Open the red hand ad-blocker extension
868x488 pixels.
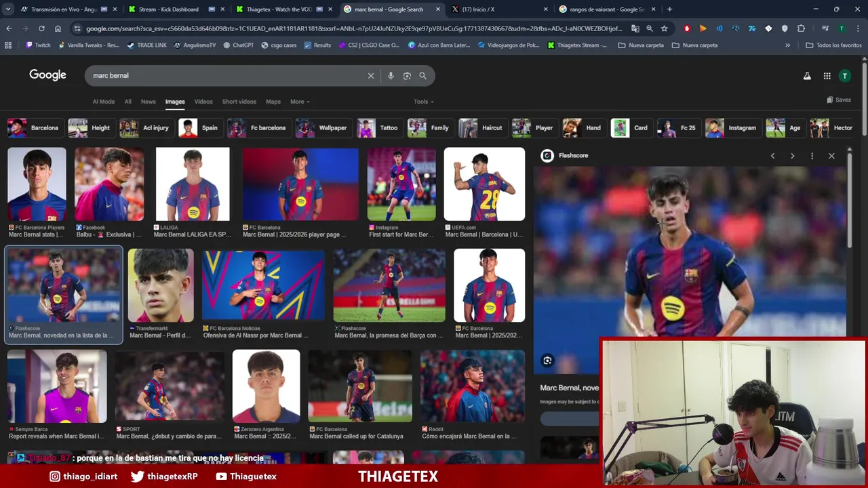click(x=687, y=28)
